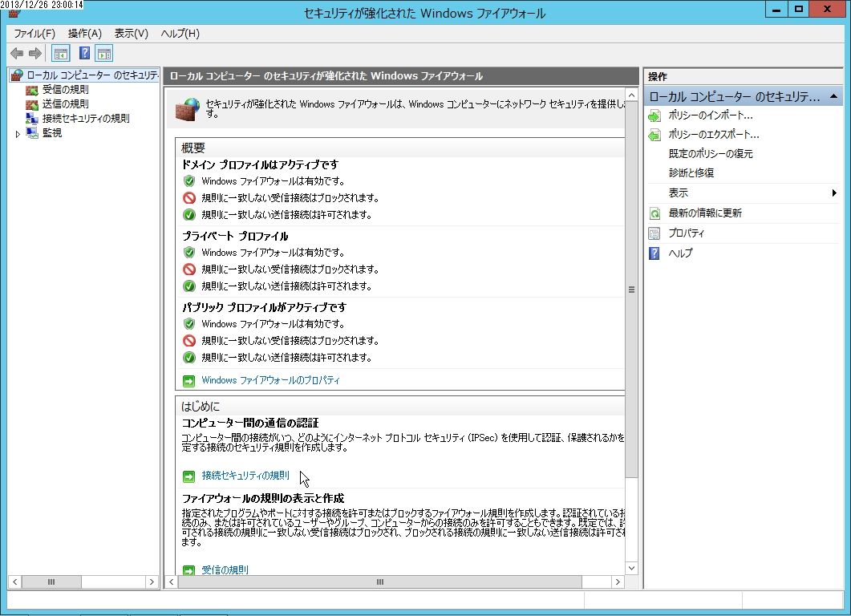Click the 監視 monitor tree icon

32,132
